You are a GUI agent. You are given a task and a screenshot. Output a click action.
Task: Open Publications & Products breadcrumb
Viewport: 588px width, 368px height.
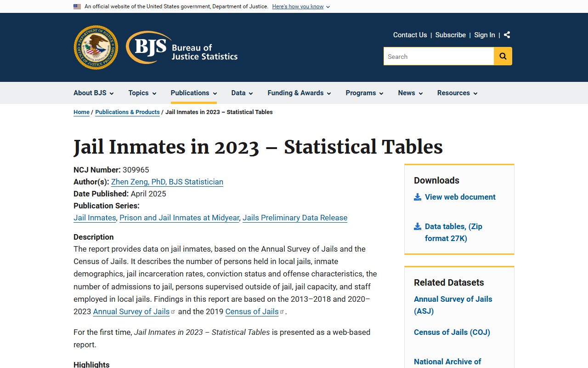[x=127, y=112]
